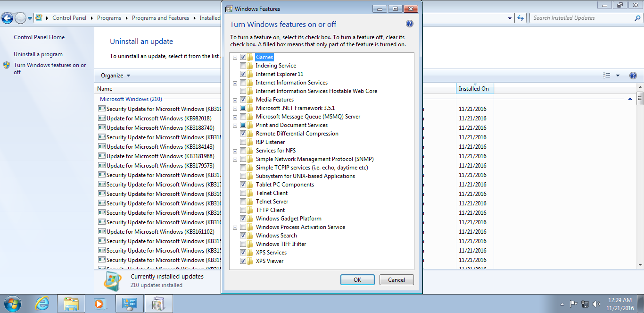Enable the TFTP Client checkbox
Viewport: 644px width, 313px height.
tap(243, 210)
